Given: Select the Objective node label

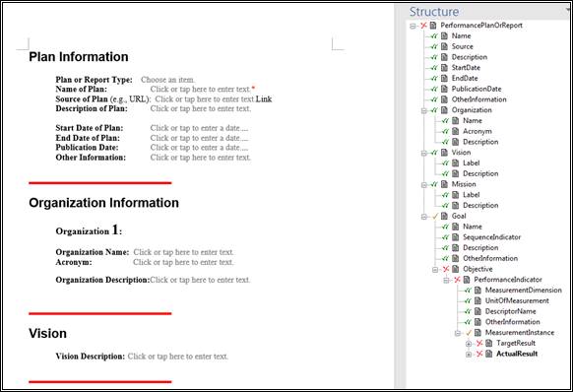Looking at the screenshot, I should pos(477,269).
